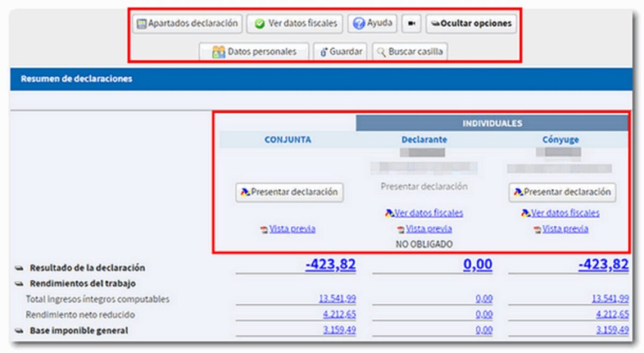
Task: Save with the Guardar button
Action: [x=341, y=52]
